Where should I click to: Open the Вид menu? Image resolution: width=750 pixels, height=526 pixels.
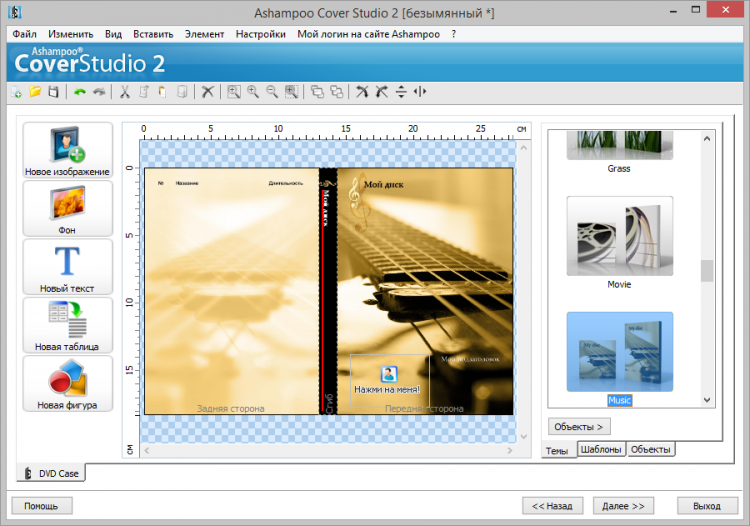tap(113, 34)
